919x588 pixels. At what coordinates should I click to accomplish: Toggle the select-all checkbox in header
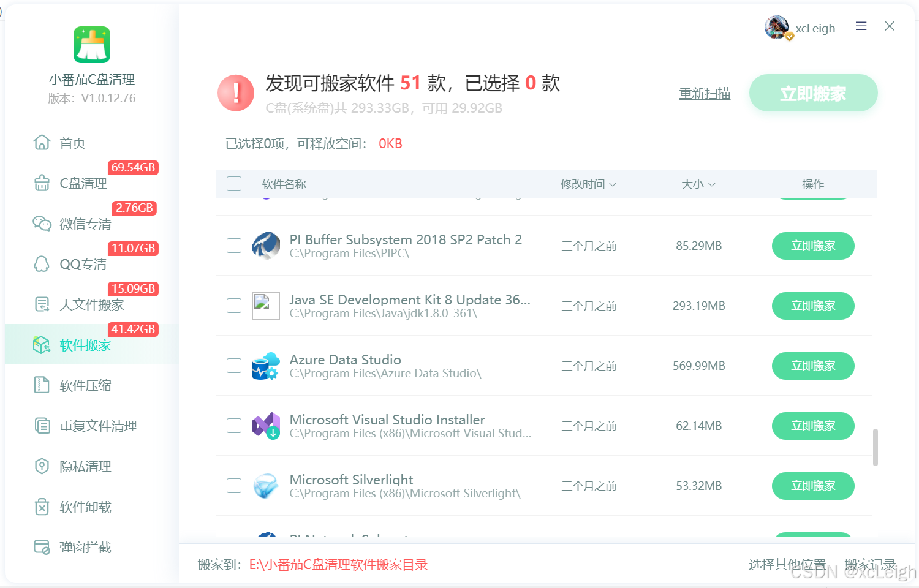(x=234, y=184)
